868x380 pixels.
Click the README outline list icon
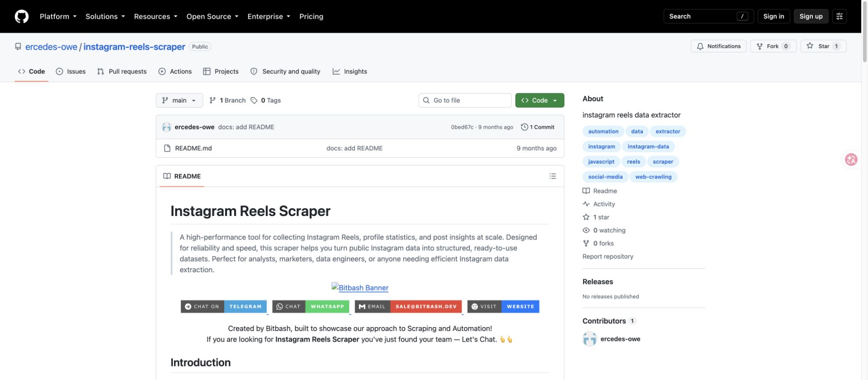point(553,176)
